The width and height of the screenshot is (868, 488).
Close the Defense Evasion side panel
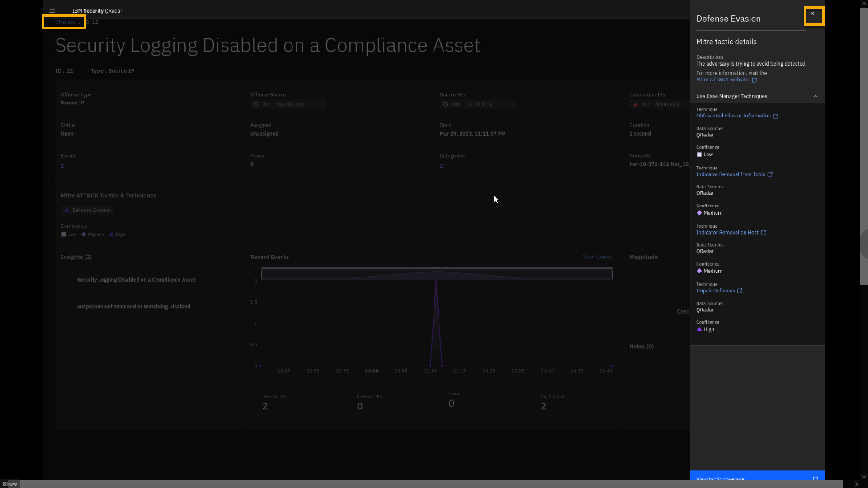tap(812, 14)
